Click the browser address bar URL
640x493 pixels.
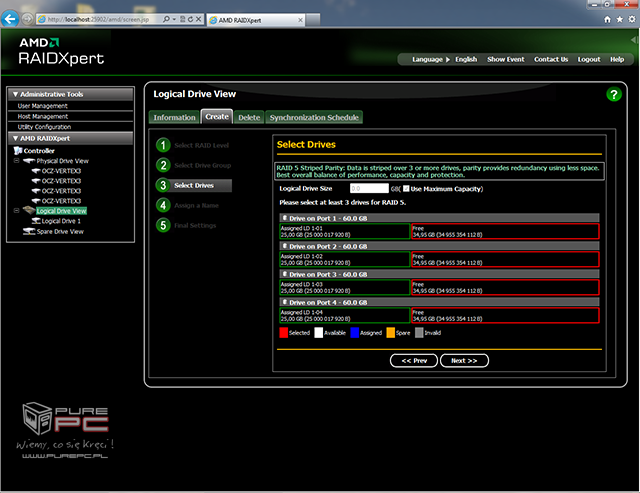tap(98, 19)
